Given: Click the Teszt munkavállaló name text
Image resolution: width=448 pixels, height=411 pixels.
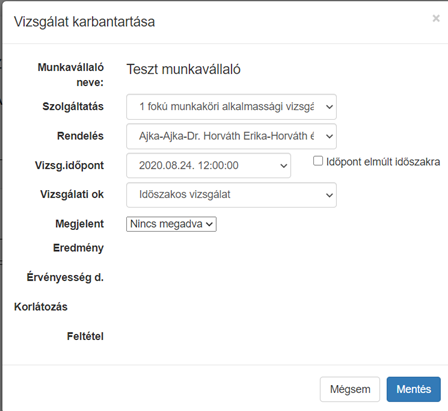Looking at the screenshot, I should tap(183, 69).
